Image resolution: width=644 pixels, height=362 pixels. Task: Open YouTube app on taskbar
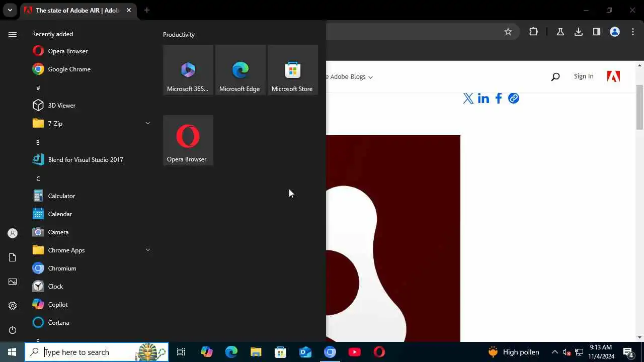355,352
